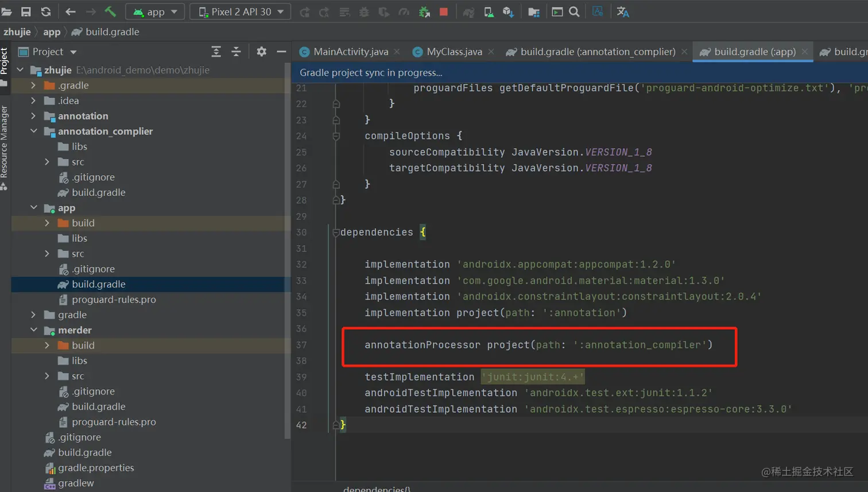
Task: Select proguard-rules.pro under app module
Action: (x=114, y=300)
